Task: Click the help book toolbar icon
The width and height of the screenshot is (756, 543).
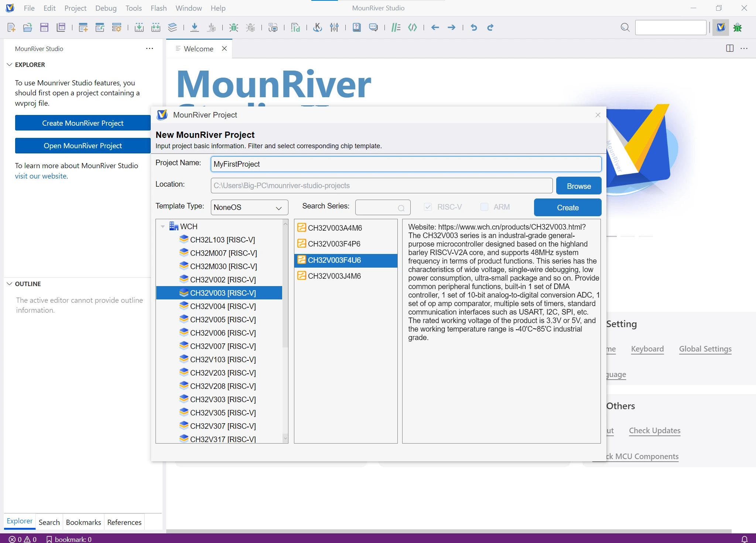Action: (357, 27)
